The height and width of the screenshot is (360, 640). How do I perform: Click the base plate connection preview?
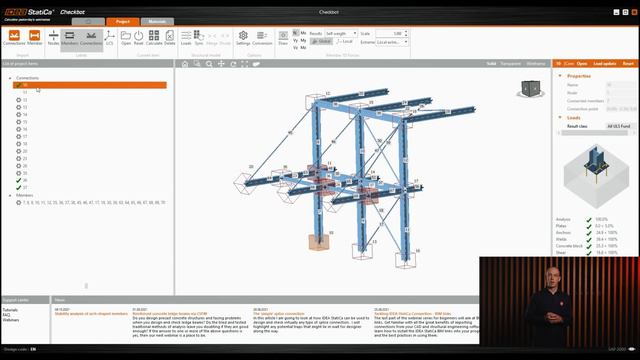tap(596, 176)
